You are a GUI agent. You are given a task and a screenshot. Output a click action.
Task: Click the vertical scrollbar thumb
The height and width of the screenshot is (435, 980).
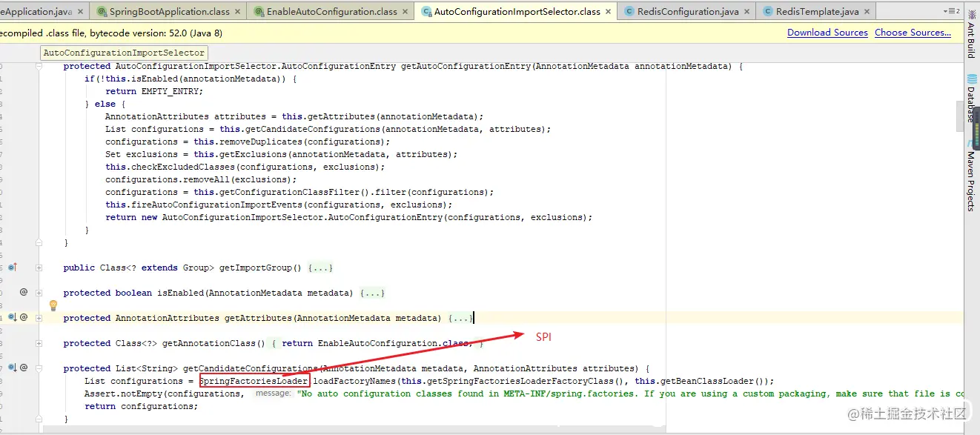click(959, 116)
